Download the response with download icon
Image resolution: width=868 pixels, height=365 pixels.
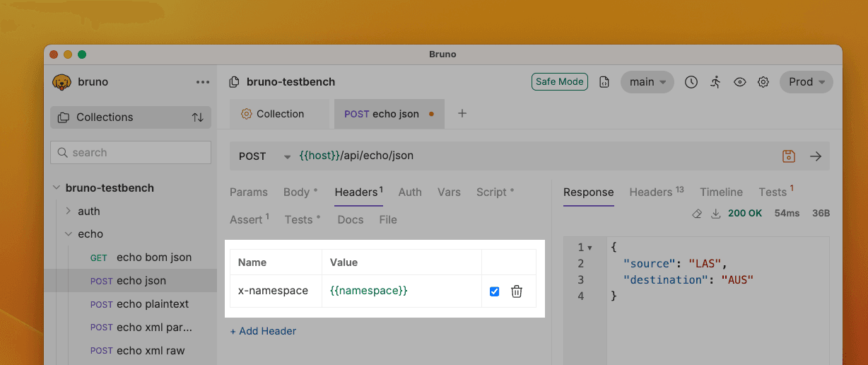715,213
